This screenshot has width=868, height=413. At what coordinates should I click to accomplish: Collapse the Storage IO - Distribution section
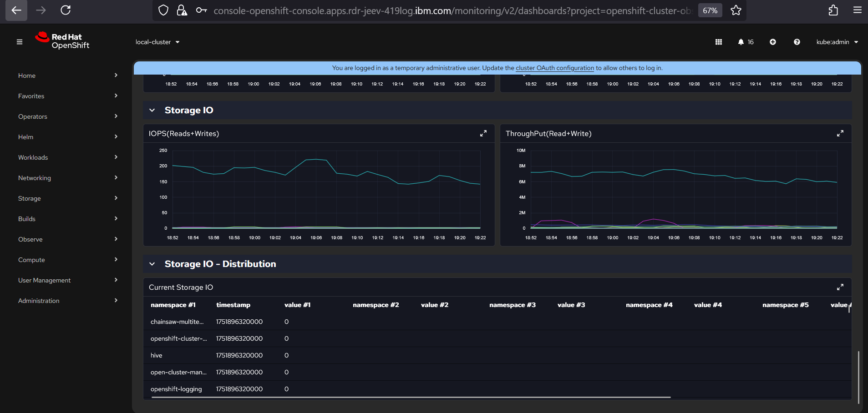[x=152, y=264]
